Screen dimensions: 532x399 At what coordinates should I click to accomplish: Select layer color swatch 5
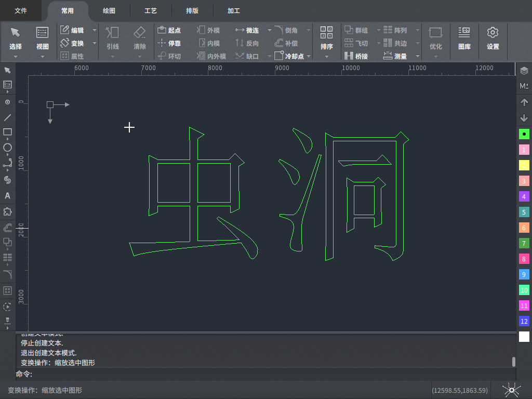click(524, 212)
